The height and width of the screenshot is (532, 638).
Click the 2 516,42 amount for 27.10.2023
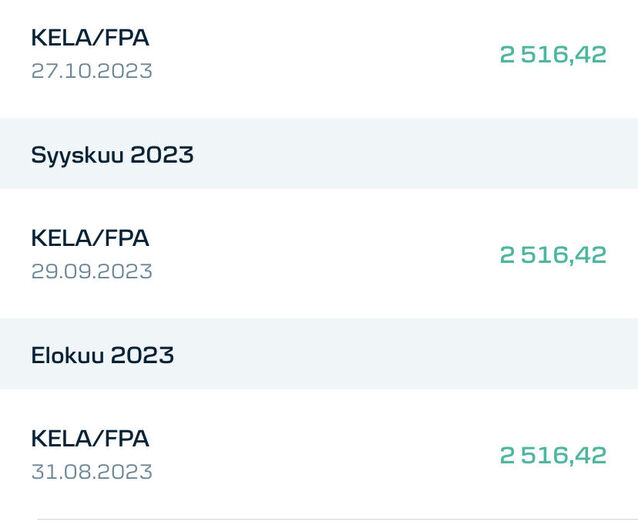[x=553, y=54]
